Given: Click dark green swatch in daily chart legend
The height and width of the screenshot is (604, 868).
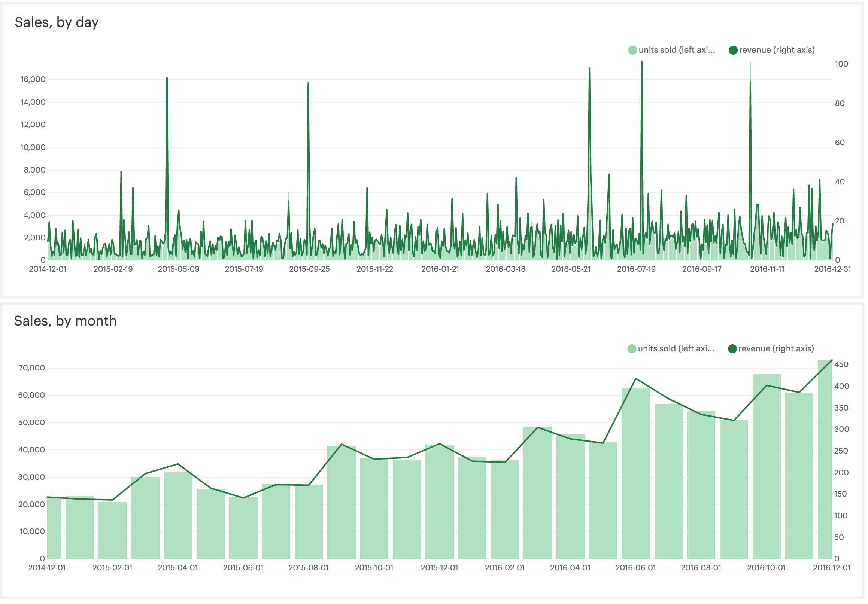Looking at the screenshot, I should tap(733, 50).
